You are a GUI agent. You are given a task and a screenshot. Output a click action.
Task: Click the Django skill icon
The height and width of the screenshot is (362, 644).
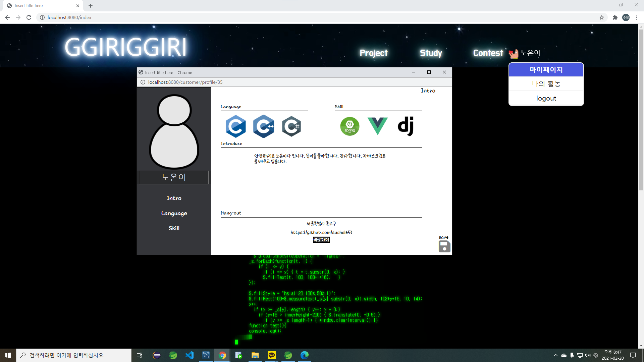point(405,126)
